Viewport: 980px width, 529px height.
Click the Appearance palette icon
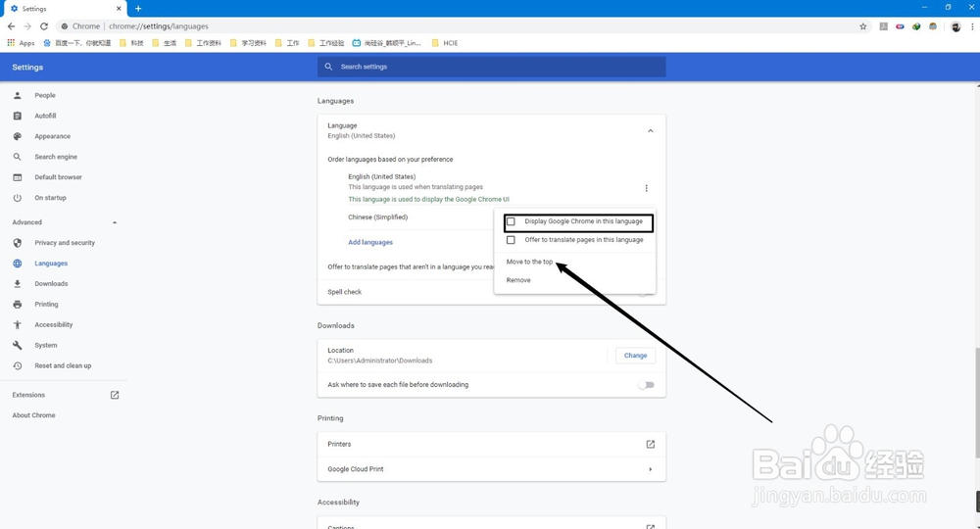click(x=18, y=136)
